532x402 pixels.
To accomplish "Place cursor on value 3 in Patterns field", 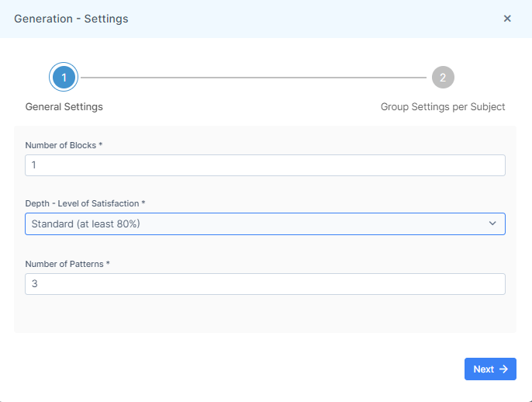I will coord(35,284).
